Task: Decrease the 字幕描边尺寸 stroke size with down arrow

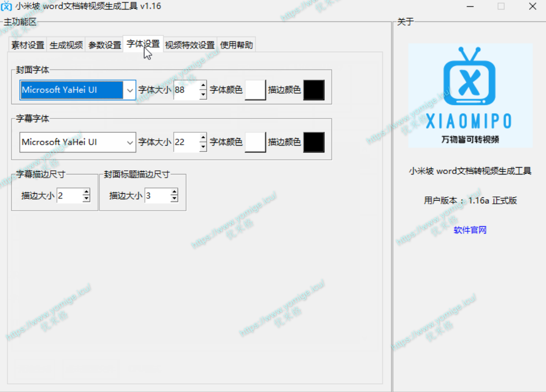Action: pyautogui.click(x=86, y=199)
